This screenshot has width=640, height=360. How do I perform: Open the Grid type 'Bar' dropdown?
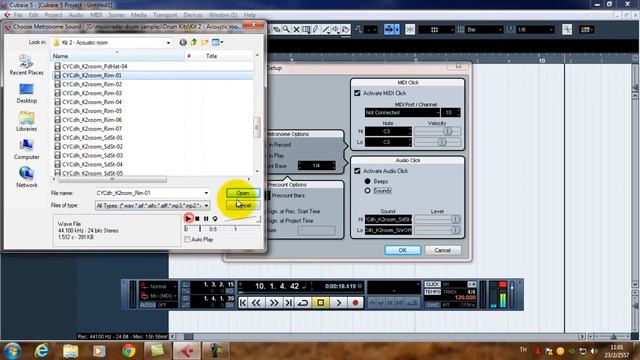484,29
